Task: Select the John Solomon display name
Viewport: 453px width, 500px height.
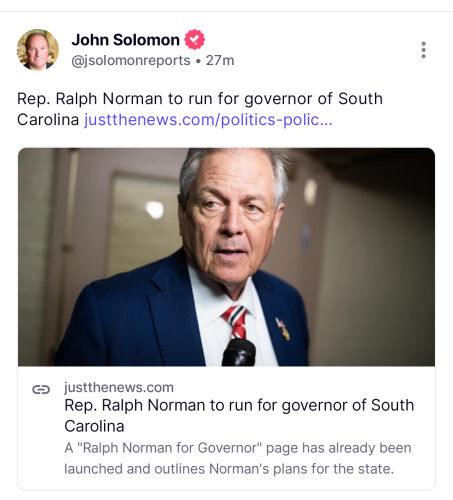Action: [125, 40]
